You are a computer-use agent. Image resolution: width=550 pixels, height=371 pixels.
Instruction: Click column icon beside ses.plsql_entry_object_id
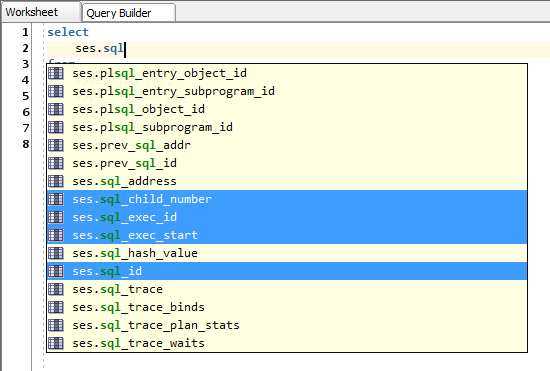click(56, 73)
